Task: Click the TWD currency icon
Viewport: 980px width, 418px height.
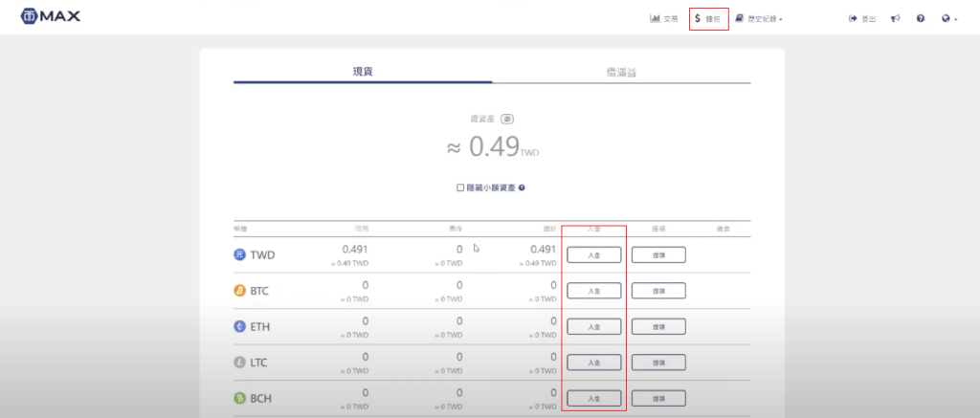Action: click(x=239, y=254)
